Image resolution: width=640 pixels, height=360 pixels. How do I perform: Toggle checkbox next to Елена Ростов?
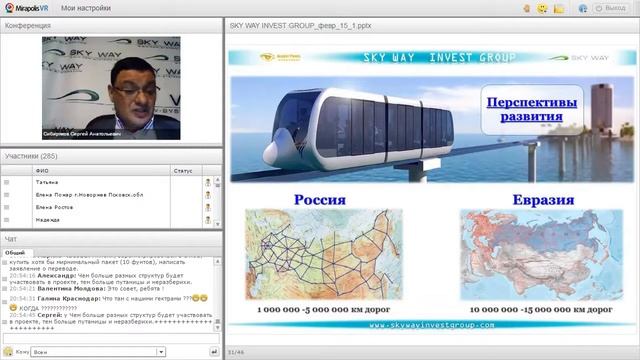click(x=6, y=207)
